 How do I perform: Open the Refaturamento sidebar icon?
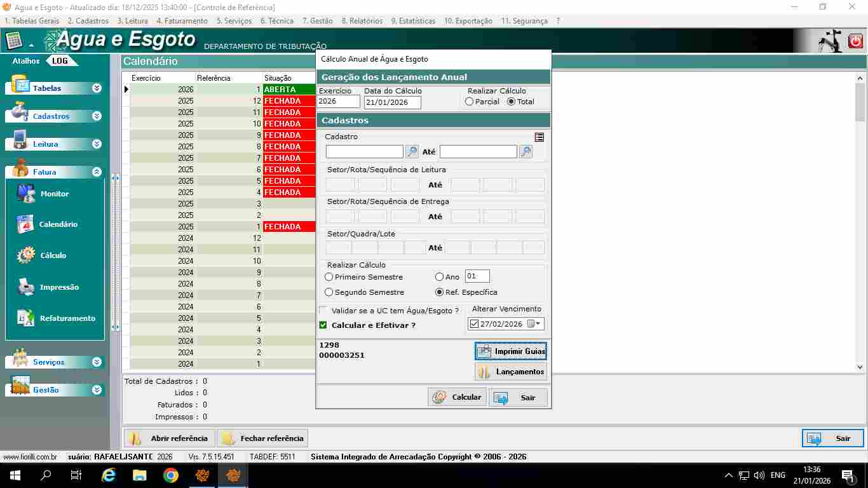pos(26,318)
